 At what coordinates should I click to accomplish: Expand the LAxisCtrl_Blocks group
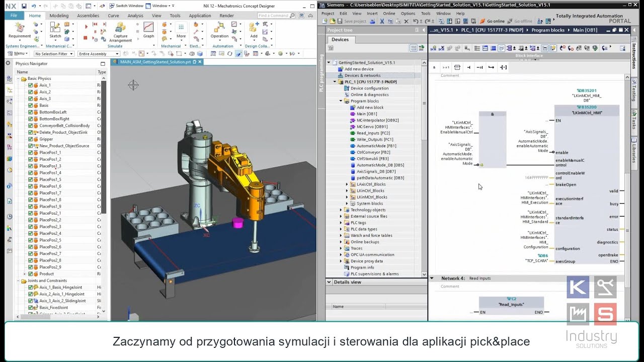(x=347, y=185)
